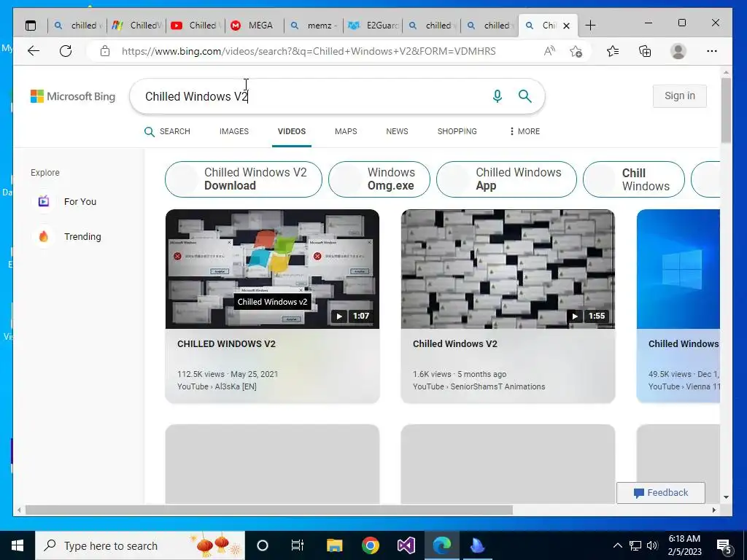Image resolution: width=747 pixels, height=560 pixels.
Task: Open Edge Settings and more menu
Action: (712, 51)
